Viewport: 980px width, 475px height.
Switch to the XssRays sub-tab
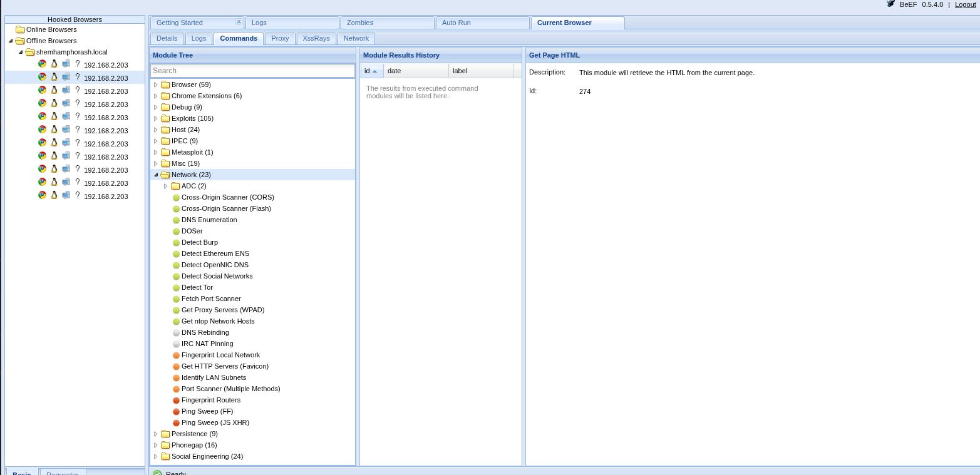[x=316, y=38]
